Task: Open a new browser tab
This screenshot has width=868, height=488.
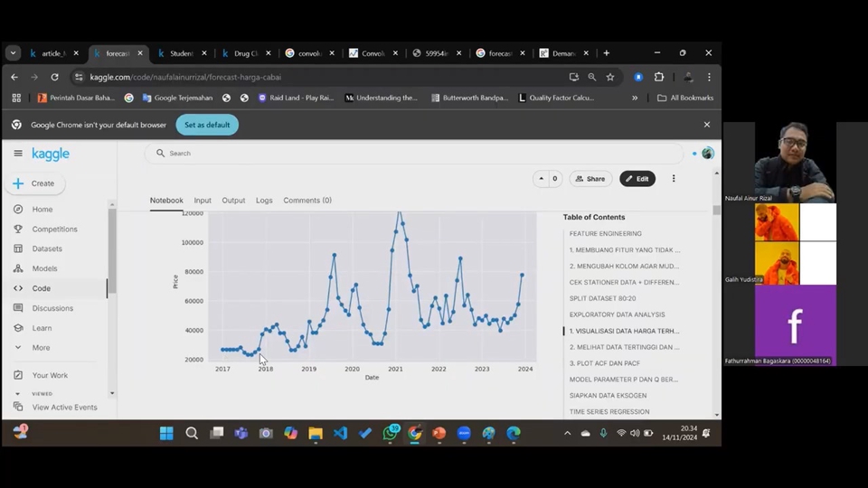Action: tap(606, 53)
